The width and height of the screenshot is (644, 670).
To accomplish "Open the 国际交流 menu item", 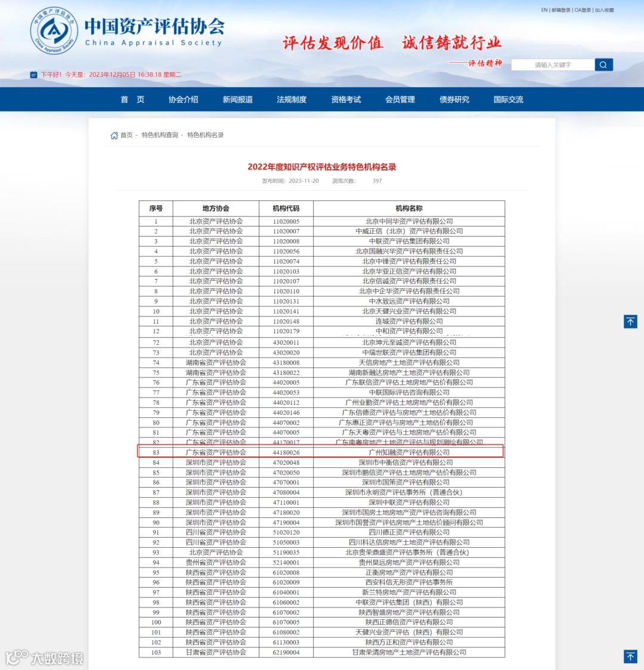I will [x=509, y=100].
